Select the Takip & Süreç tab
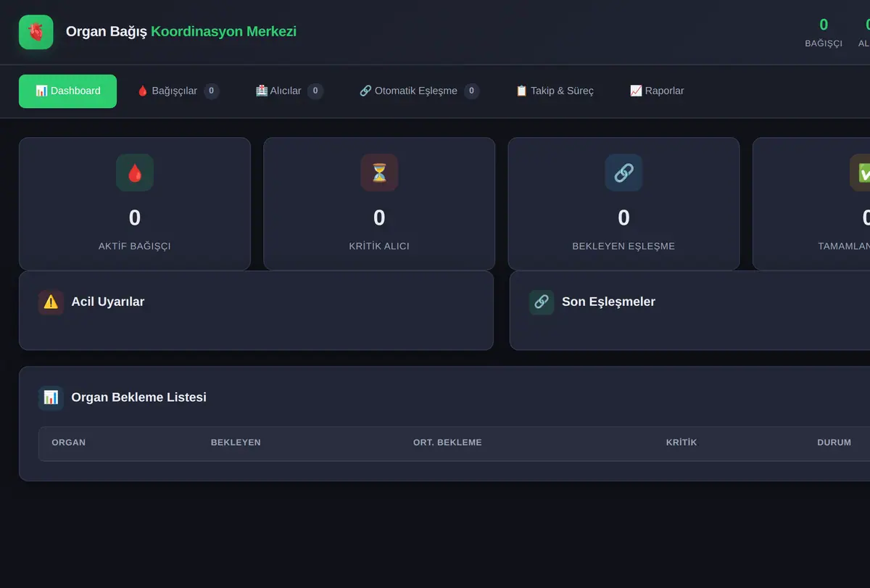 (x=555, y=91)
